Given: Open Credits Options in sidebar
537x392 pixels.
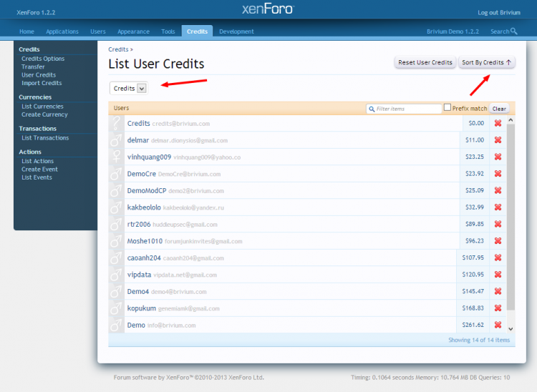Looking at the screenshot, I should coord(43,59).
